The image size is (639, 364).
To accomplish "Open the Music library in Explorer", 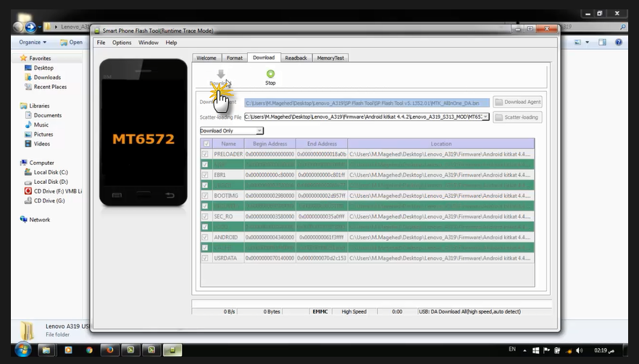I will 41,124.
